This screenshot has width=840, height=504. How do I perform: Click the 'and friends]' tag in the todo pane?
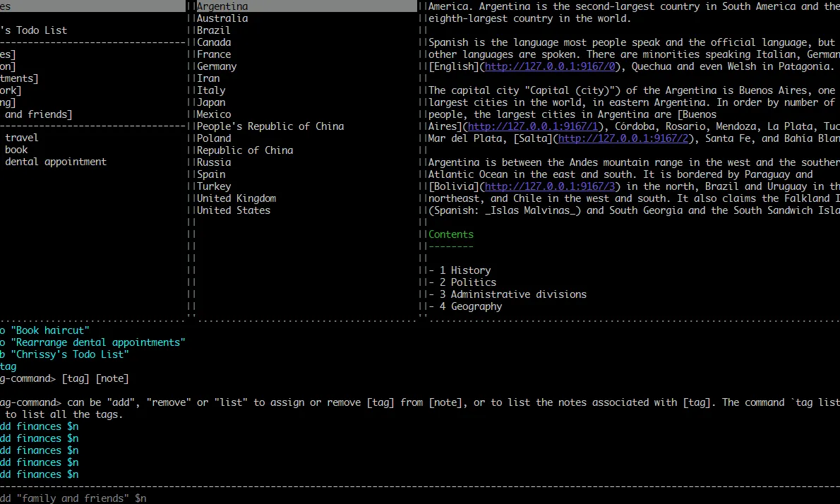(39, 114)
